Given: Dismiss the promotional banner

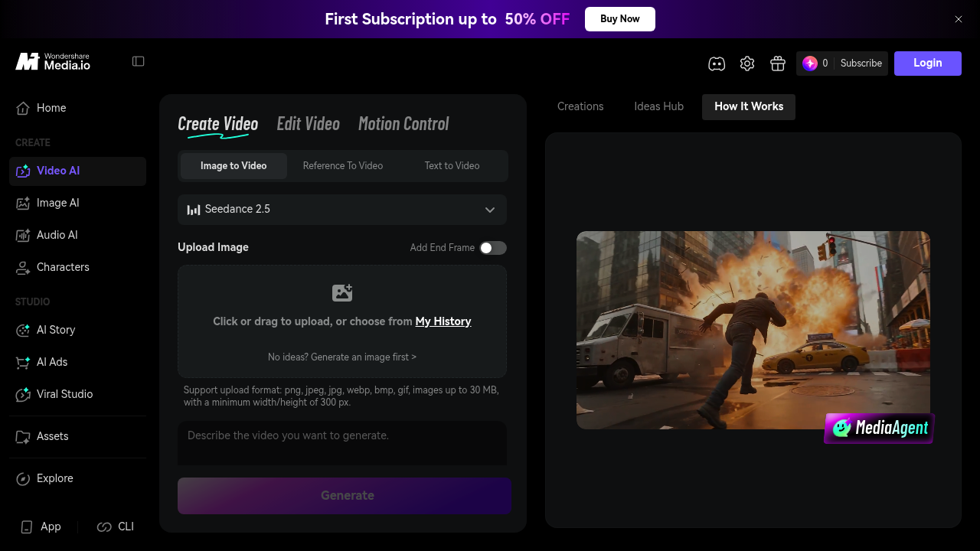Looking at the screenshot, I should click(x=959, y=19).
